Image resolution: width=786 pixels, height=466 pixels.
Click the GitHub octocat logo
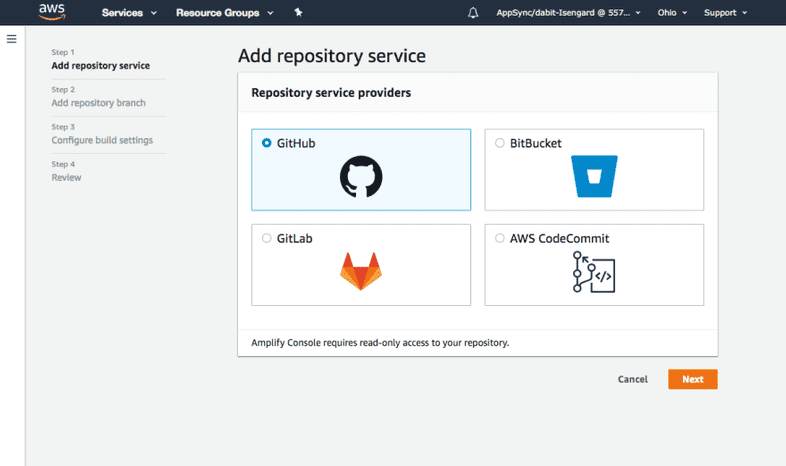point(361,176)
